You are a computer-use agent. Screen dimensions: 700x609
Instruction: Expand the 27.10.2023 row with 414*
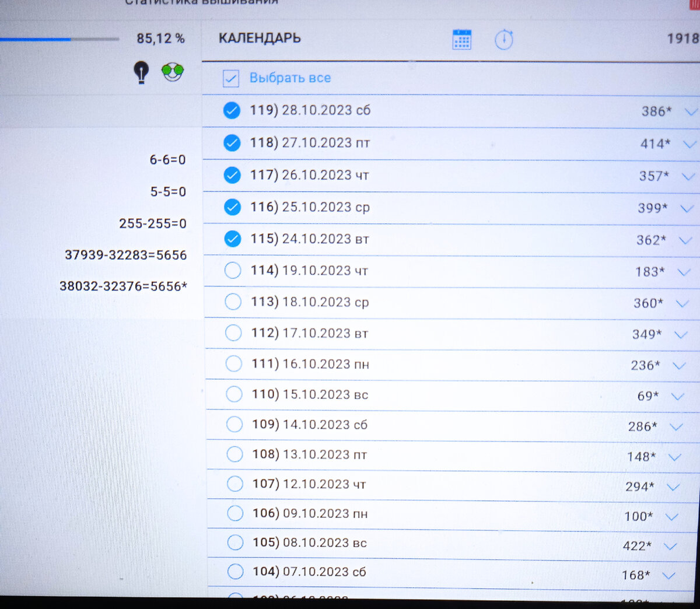pyautogui.click(x=689, y=144)
